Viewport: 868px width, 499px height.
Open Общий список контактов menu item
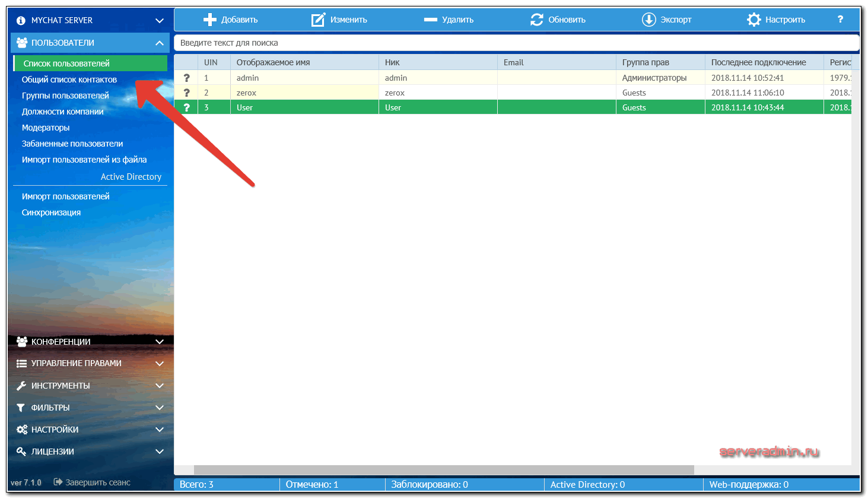69,80
